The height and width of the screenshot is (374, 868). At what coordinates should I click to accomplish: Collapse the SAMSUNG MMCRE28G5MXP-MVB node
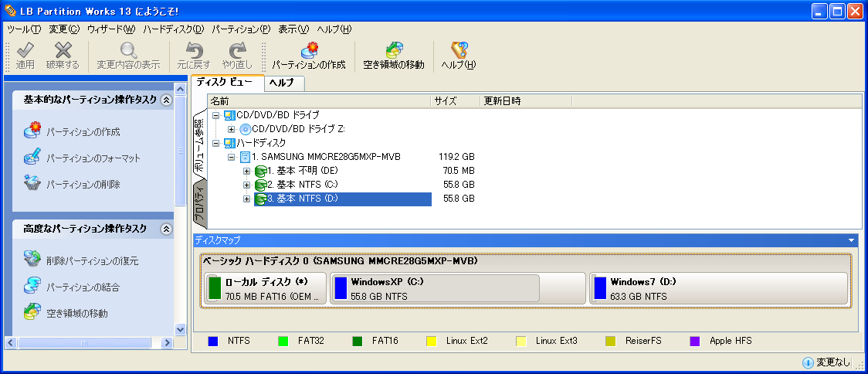click(x=232, y=157)
